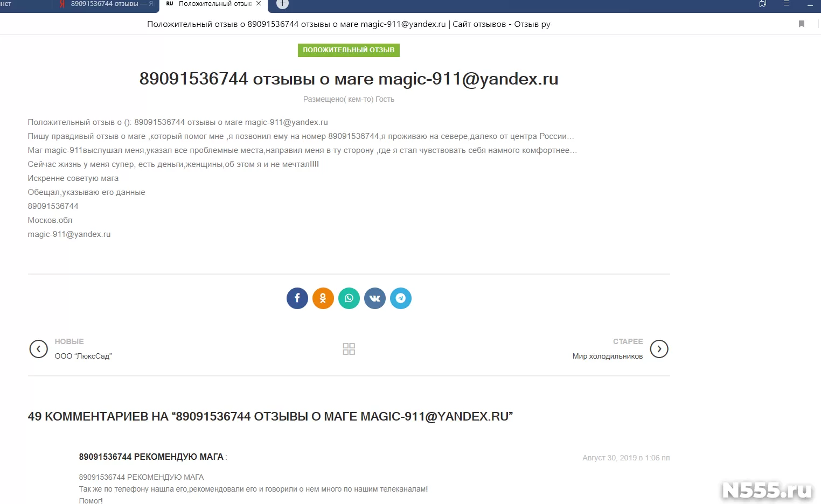Click the page bookmark flag icon
821x504 pixels.
coord(802,24)
